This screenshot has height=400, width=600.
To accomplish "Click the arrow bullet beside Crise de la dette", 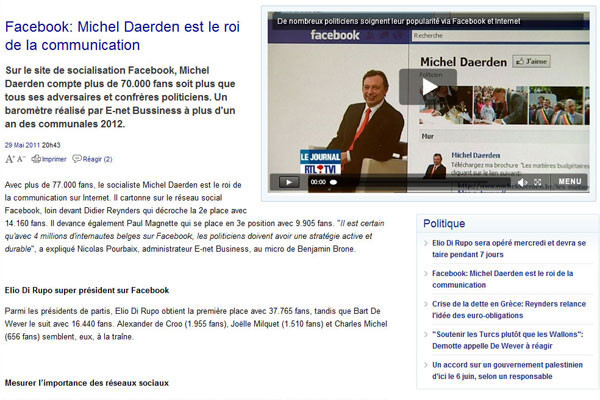I will (x=426, y=304).
